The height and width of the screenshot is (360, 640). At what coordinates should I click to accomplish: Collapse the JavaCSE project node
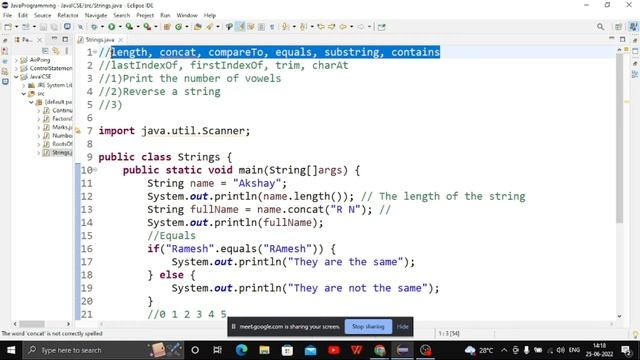point(16,77)
